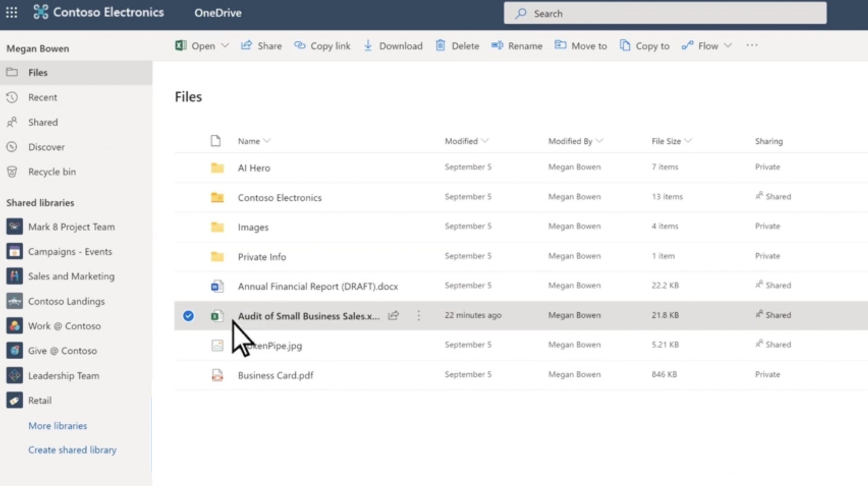Screen dimensions: 868x486
Task: Select Files in the left navigation
Action: point(76,72)
